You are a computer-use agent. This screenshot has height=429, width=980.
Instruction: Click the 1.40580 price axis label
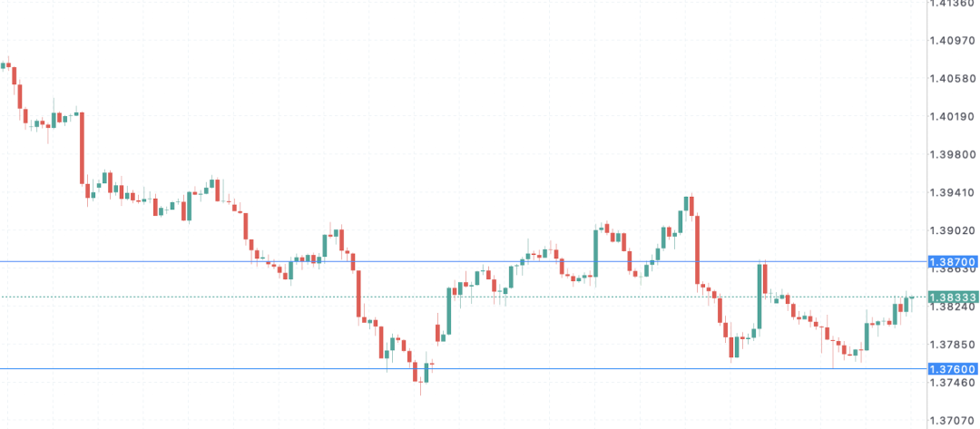(x=953, y=79)
